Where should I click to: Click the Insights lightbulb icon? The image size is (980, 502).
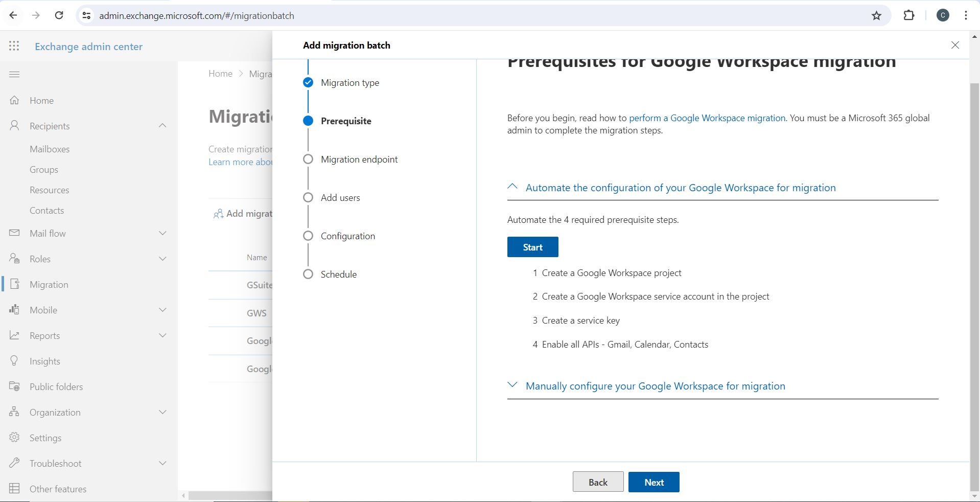tap(14, 361)
